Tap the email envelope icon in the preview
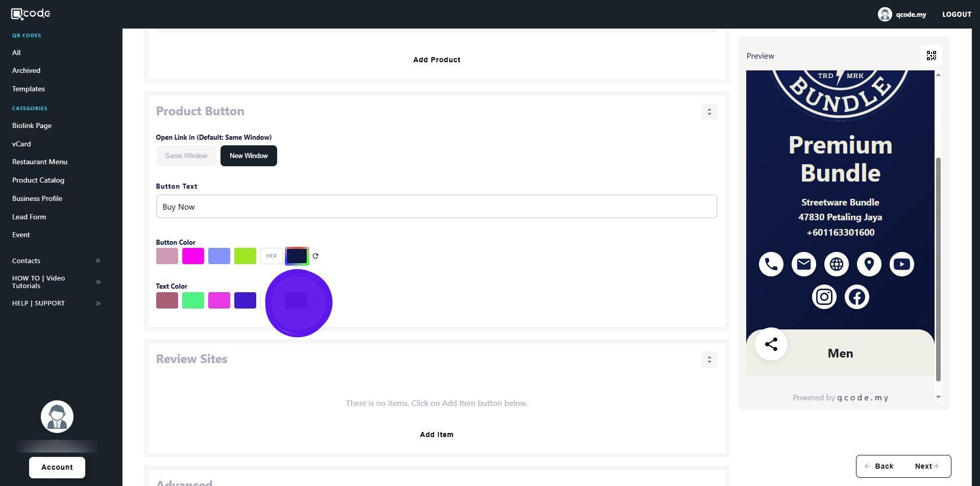Viewport: 980px width, 486px height. [x=804, y=264]
